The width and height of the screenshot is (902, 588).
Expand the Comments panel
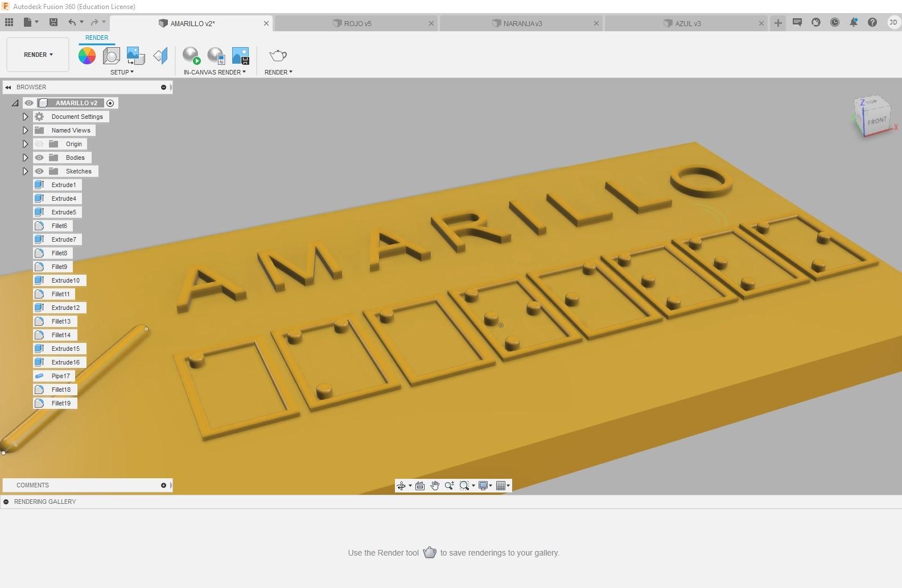tap(163, 485)
